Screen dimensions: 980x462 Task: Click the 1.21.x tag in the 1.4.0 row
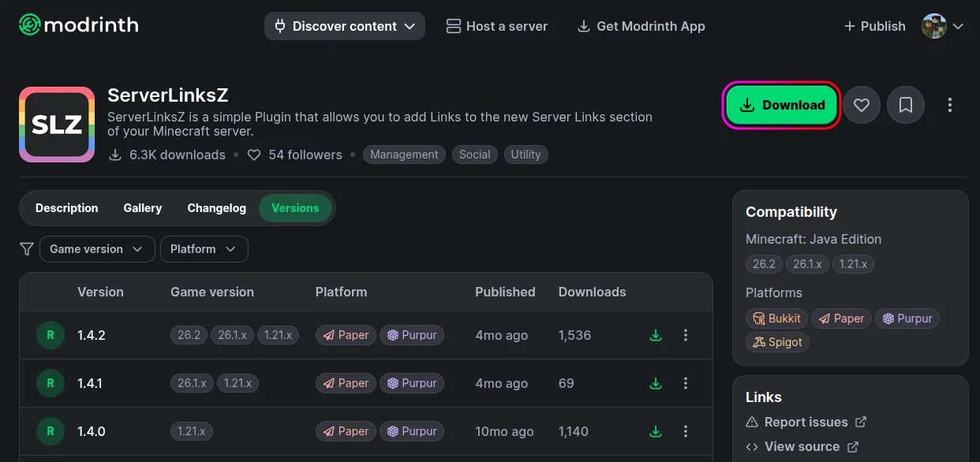pyautogui.click(x=192, y=431)
